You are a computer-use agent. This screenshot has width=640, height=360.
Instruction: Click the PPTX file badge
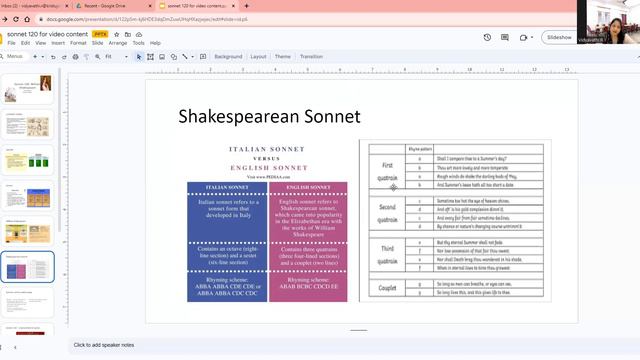(100, 34)
